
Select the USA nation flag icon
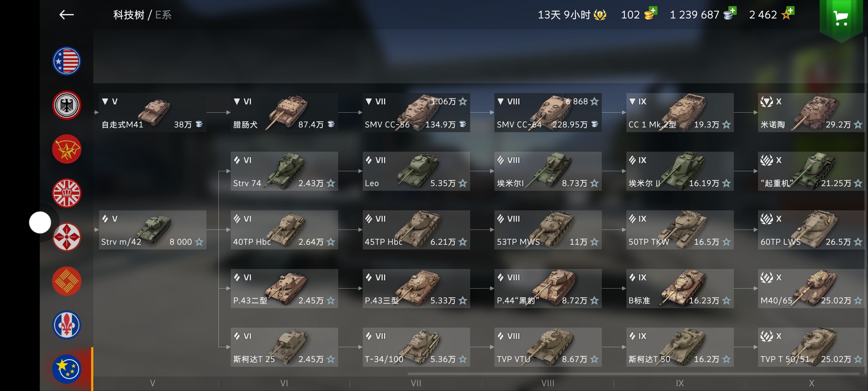tap(67, 61)
